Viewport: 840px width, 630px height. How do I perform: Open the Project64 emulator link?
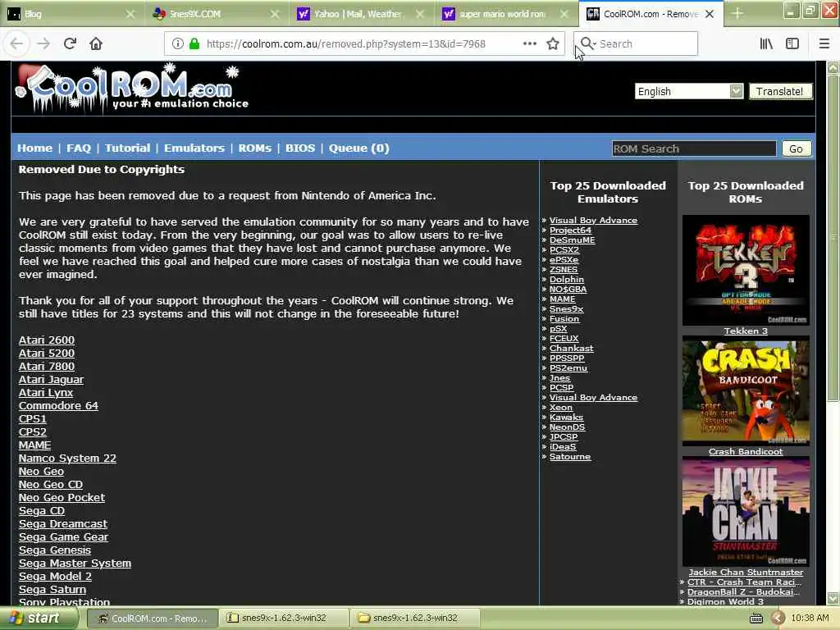coord(570,231)
